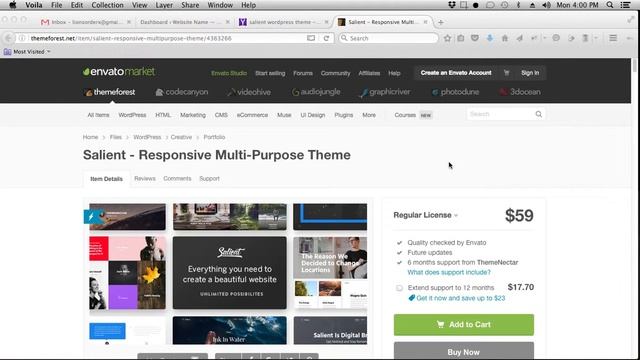
Task: Switch to salient wordpress theme search tab
Action: pyautogui.click(x=282, y=22)
